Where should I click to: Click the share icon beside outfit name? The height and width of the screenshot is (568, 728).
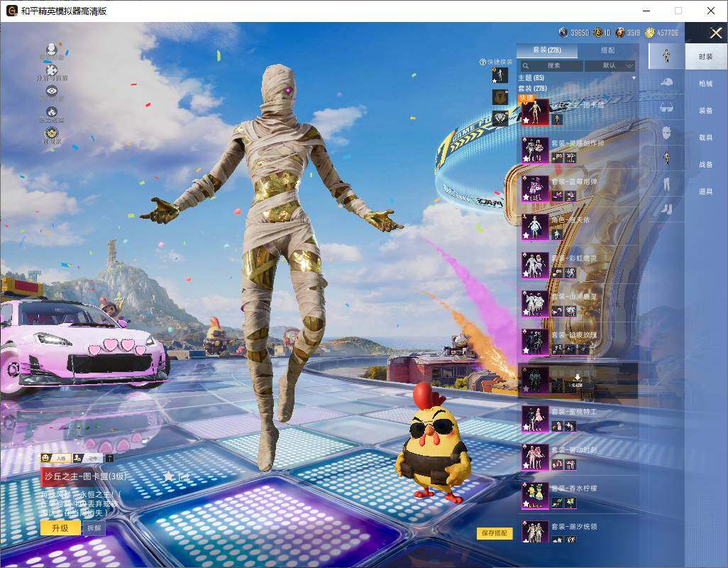(x=184, y=476)
